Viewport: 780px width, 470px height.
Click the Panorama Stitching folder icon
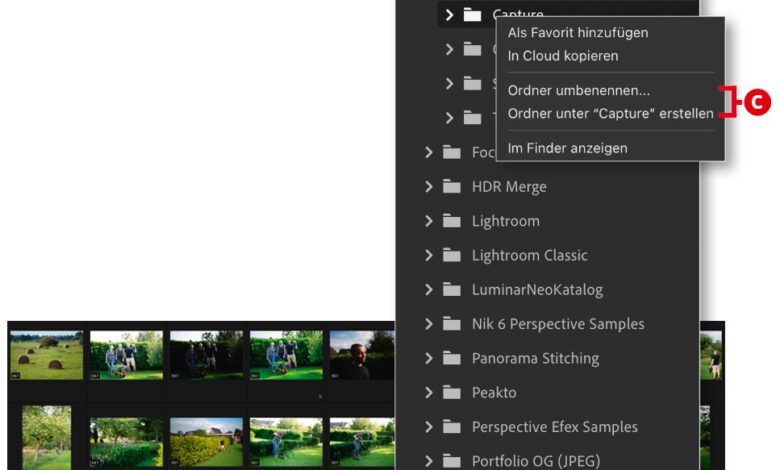[x=452, y=358]
